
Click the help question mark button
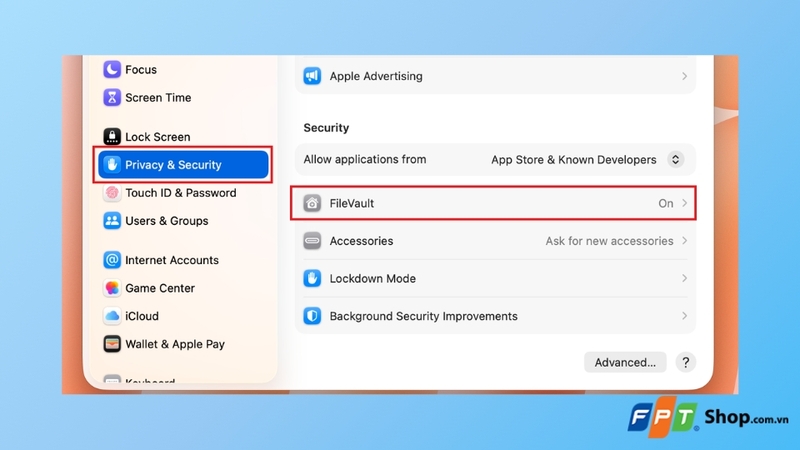(x=686, y=362)
